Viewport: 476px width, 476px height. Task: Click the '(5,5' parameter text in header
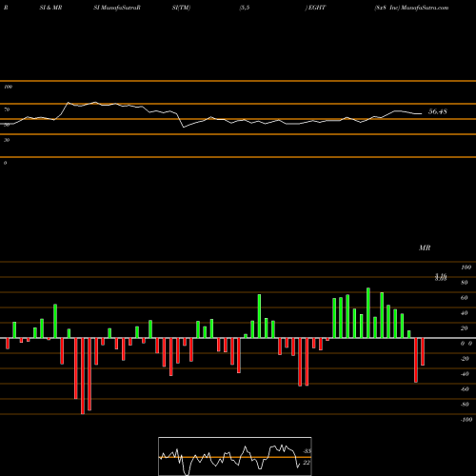coord(245,8)
